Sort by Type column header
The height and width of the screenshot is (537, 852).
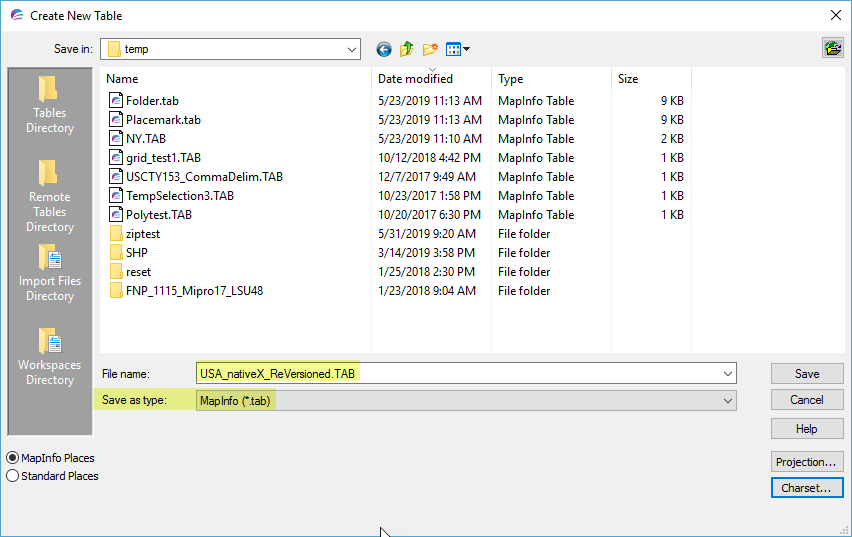(x=510, y=79)
